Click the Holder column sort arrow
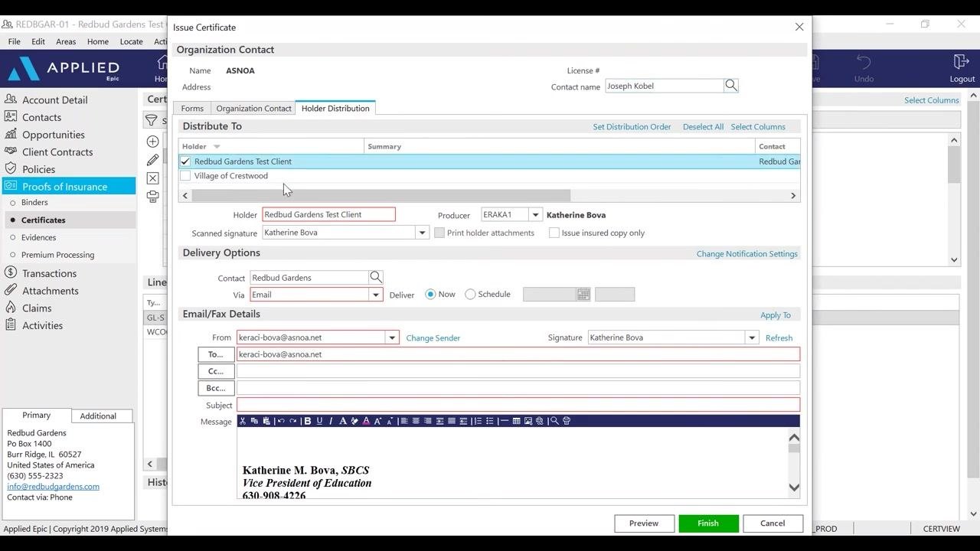The height and width of the screenshot is (551, 980). click(217, 147)
